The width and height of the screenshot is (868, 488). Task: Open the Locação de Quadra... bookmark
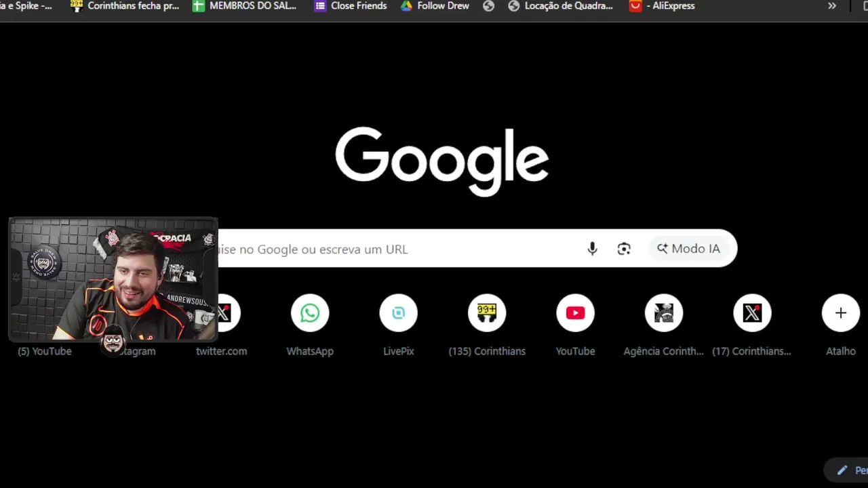click(560, 5)
